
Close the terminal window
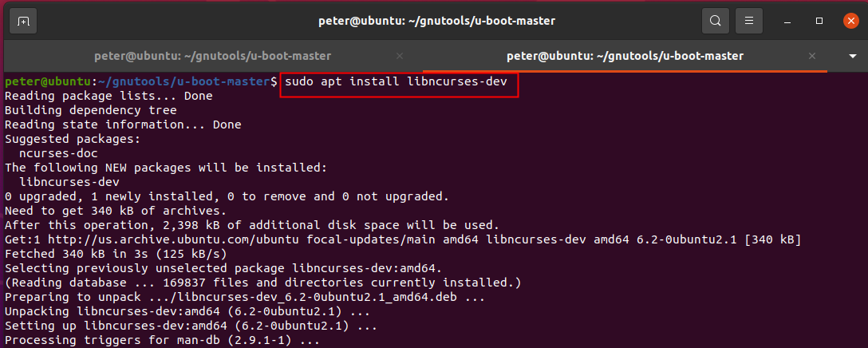[850, 21]
